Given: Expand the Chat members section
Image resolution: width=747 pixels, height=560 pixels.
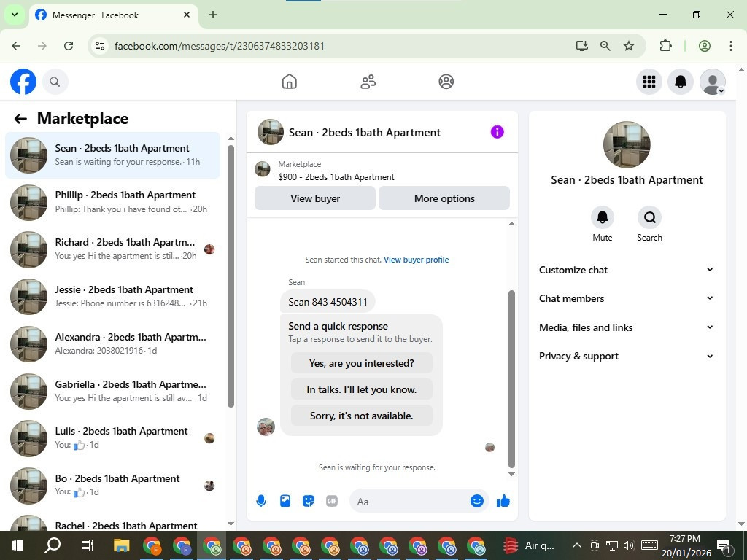Looking at the screenshot, I should coord(627,298).
